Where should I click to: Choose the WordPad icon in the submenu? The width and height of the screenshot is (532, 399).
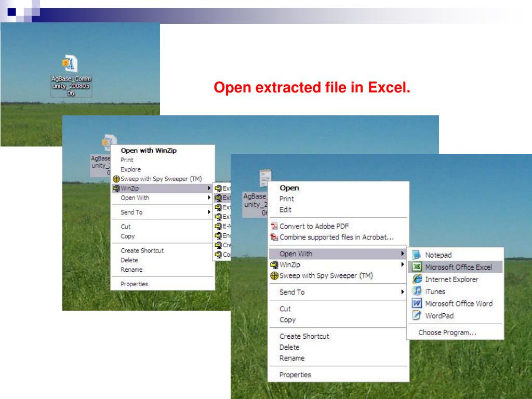pyautogui.click(x=417, y=315)
